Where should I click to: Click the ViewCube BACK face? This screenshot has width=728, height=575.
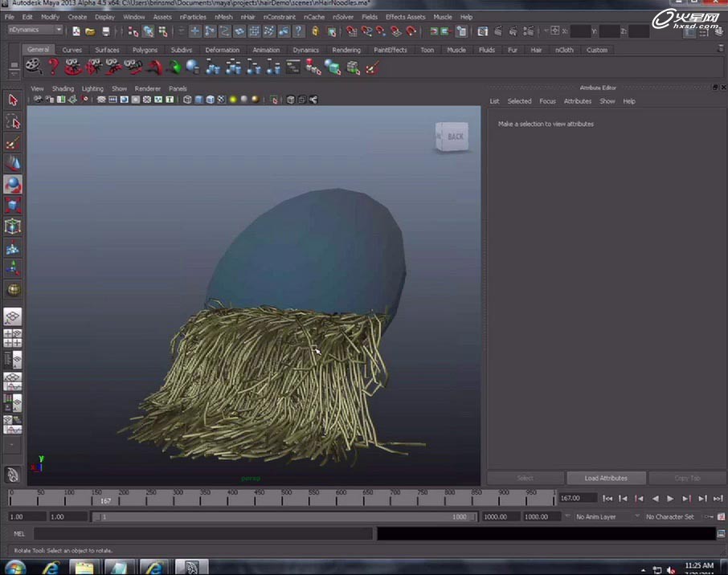tap(455, 137)
